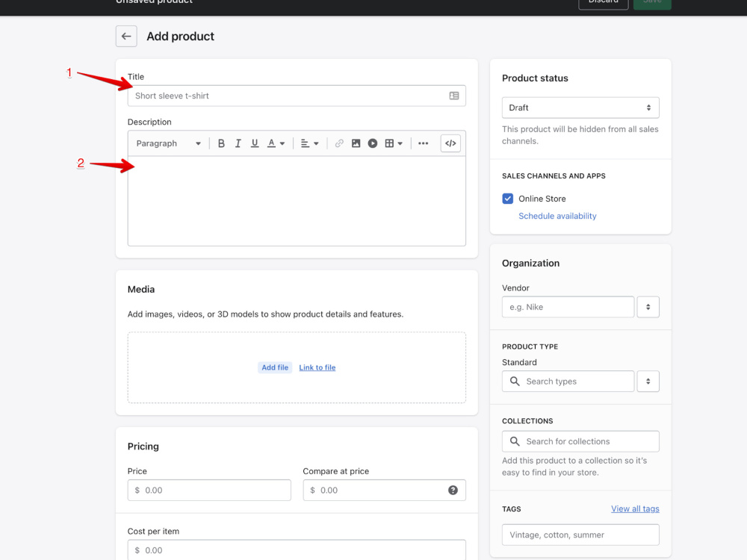The height and width of the screenshot is (560, 747).
Task: Focus the product Title input
Action: point(297,96)
